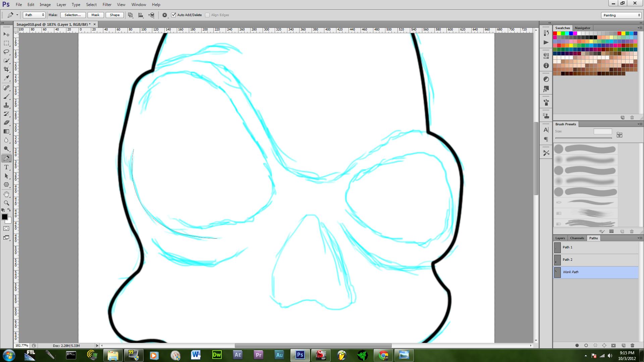Click the Gradient tool
The image size is (644, 362).
[6, 131]
